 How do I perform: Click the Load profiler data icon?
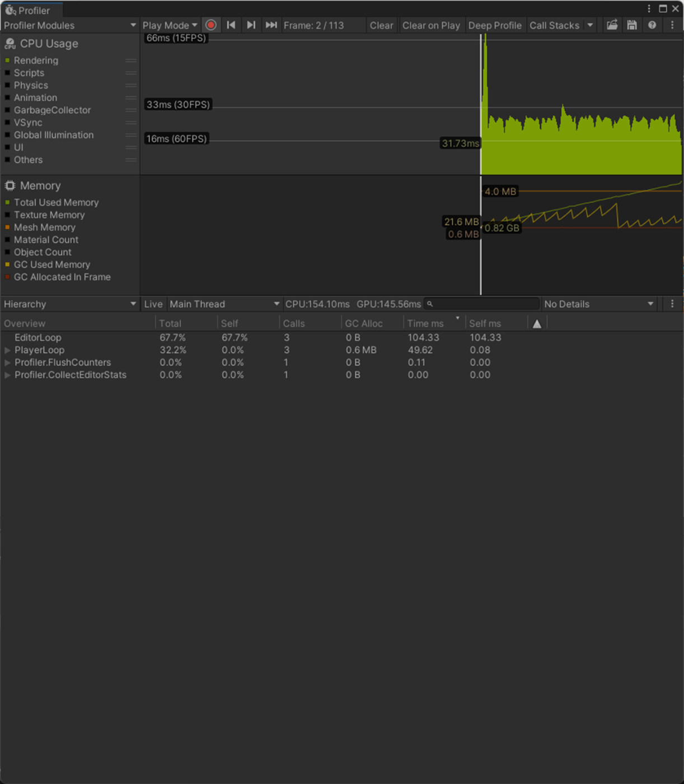(612, 25)
